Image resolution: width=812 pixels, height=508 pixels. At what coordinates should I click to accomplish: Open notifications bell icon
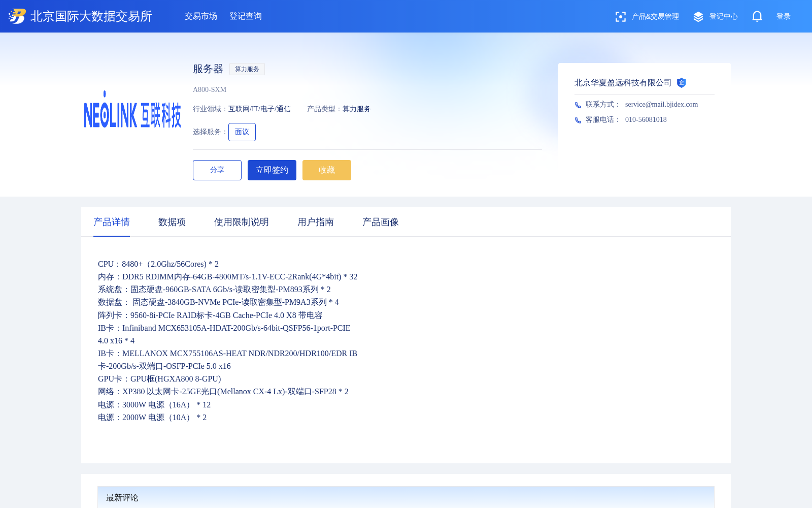click(x=757, y=17)
